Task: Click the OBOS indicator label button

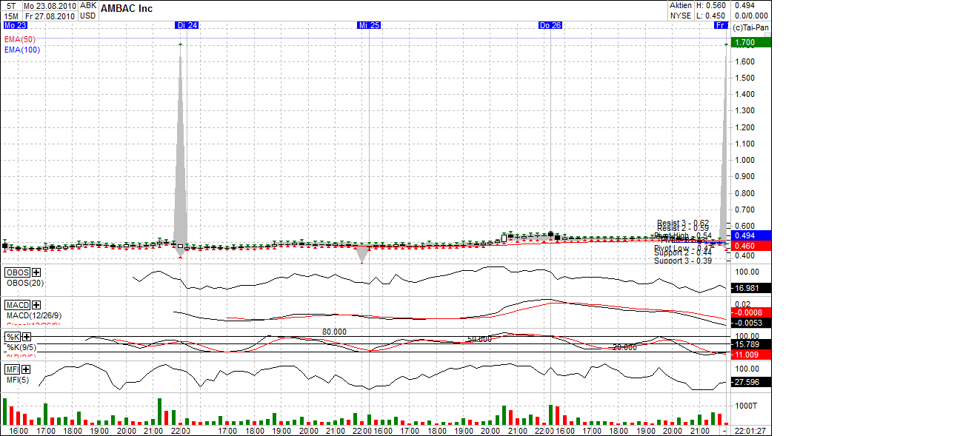Action: pos(18,272)
